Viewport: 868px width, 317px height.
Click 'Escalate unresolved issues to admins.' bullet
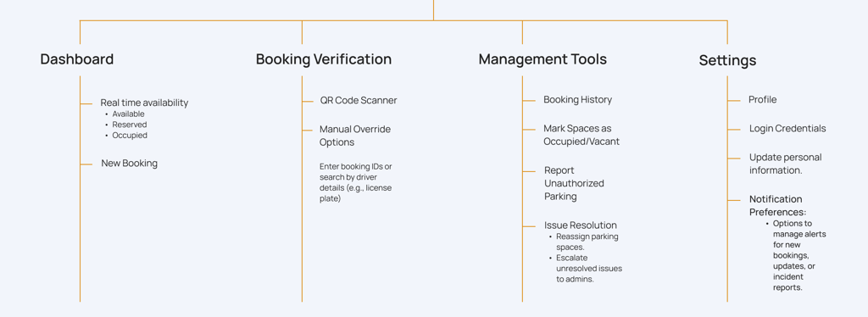[x=589, y=269]
